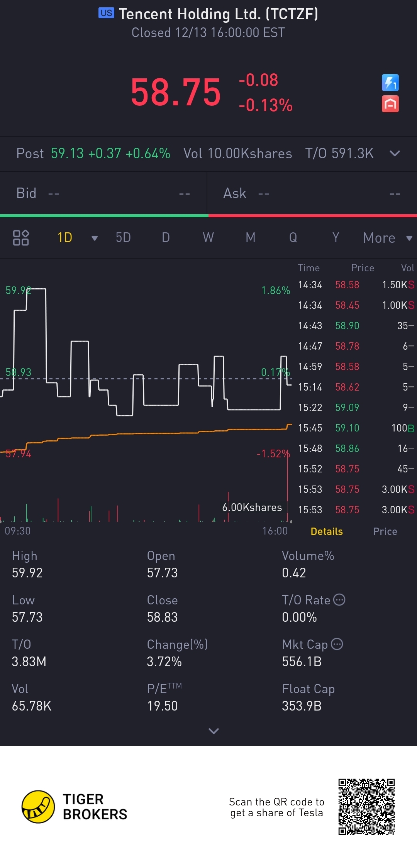Select the 15:48 trade at 58.86

coord(356,448)
